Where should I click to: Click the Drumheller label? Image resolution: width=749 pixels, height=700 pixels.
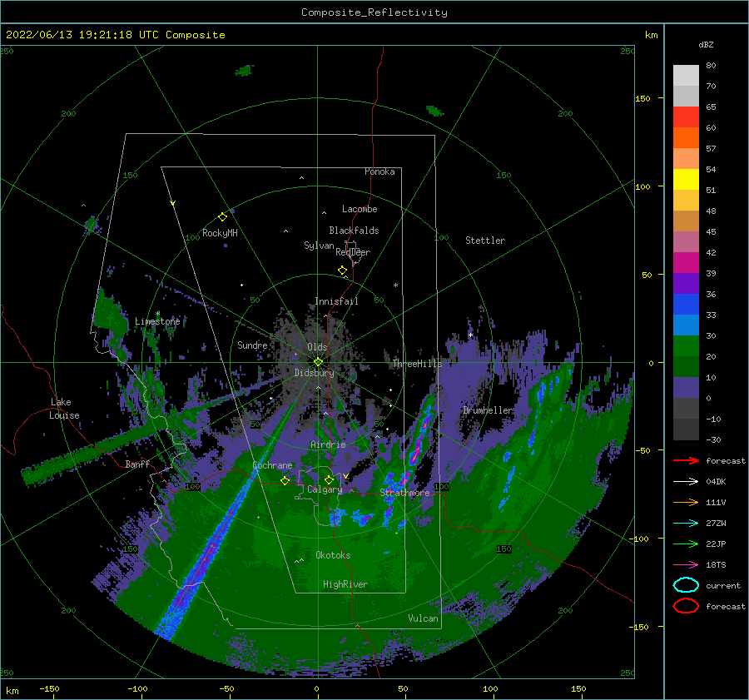(x=487, y=410)
